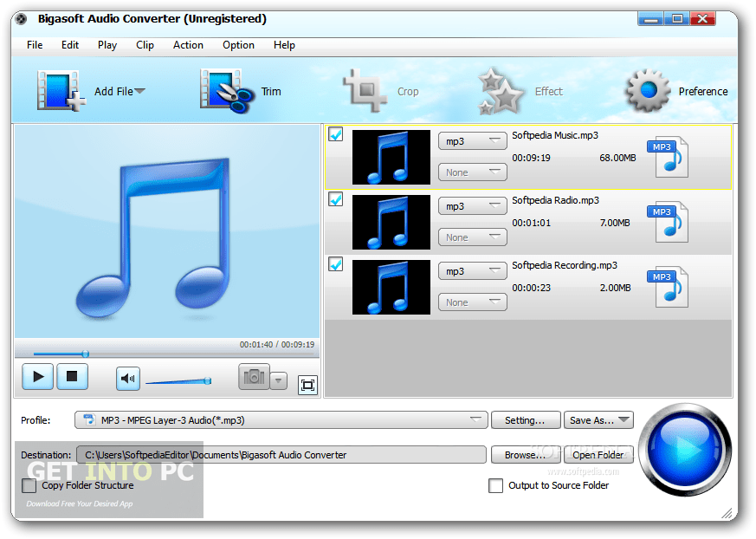Check Output to Source Folder
The height and width of the screenshot is (539, 756).
click(x=496, y=486)
